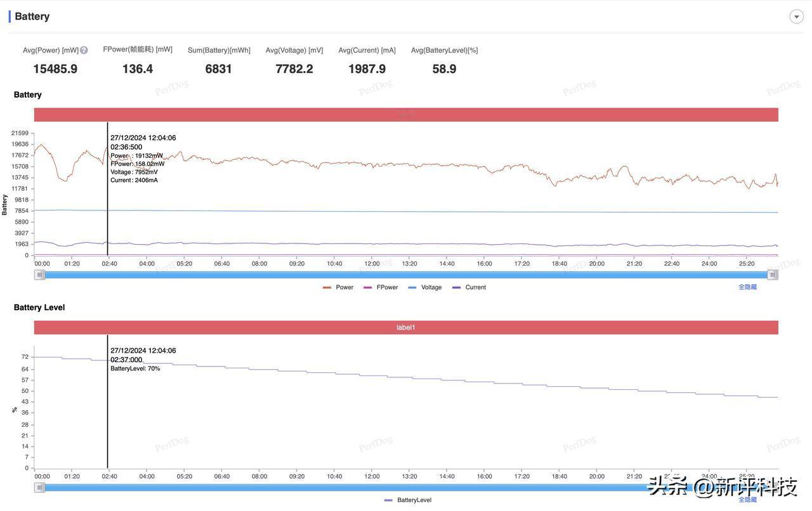Viewport: 812px width, 511px height.
Task: Toggle the Voltage series in the legend
Action: click(x=425, y=287)
